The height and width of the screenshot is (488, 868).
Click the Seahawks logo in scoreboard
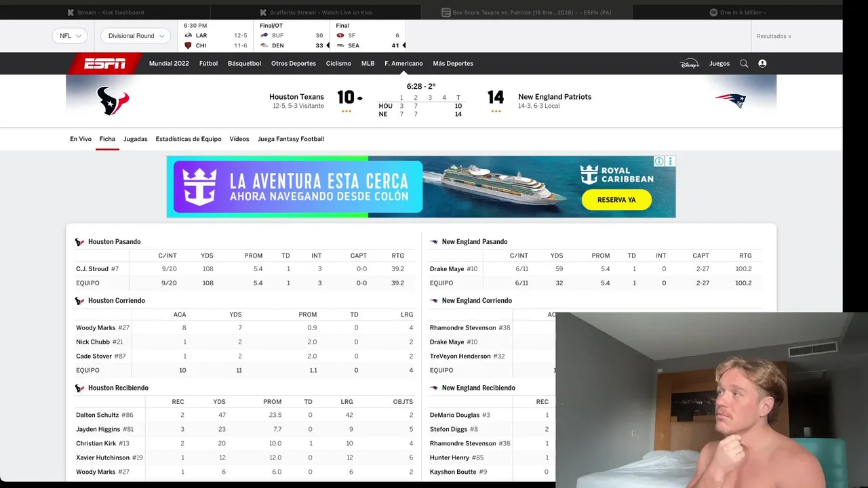click(340, 45)
